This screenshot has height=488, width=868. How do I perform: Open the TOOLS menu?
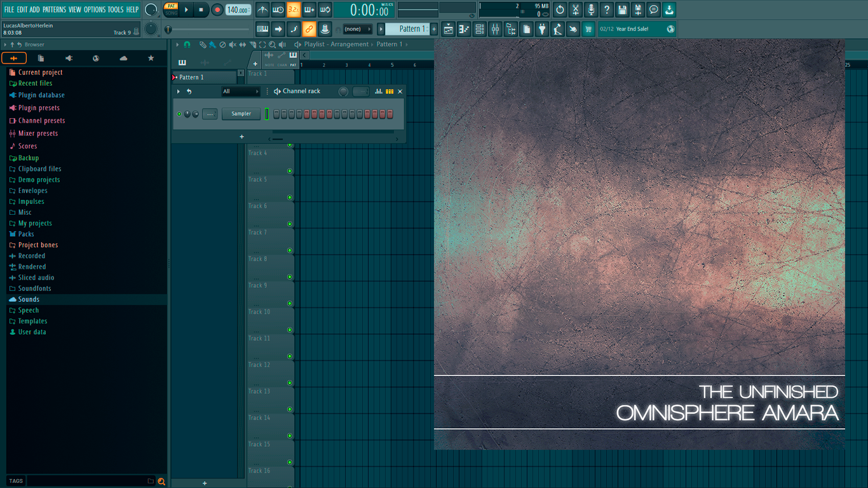(x=116, y=10)
